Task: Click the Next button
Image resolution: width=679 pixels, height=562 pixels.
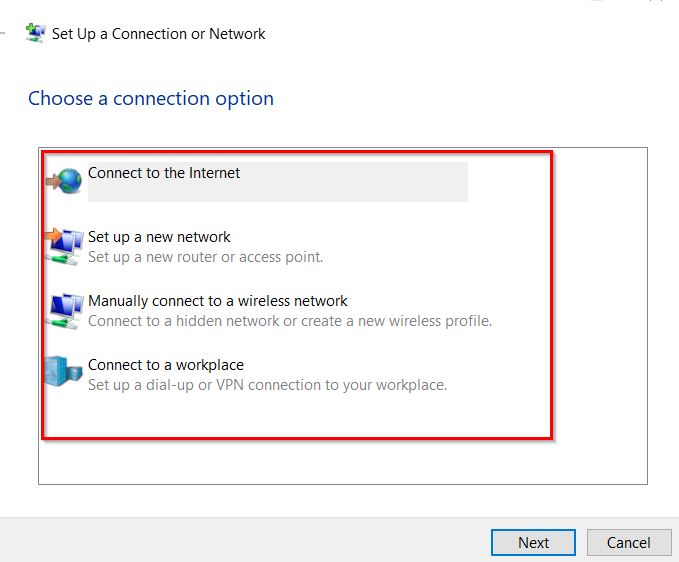Action: [x=533, y=542]
